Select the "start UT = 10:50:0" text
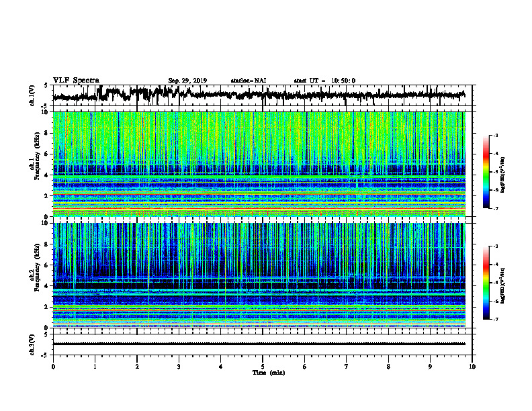Screen dimensions: 532x411 pos(324,81)
